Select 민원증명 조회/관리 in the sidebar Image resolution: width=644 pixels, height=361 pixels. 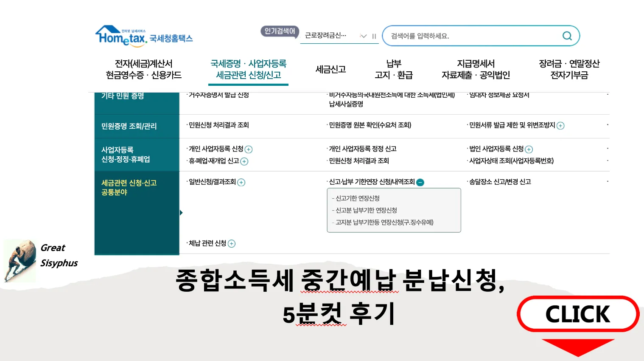click(129, 126)
